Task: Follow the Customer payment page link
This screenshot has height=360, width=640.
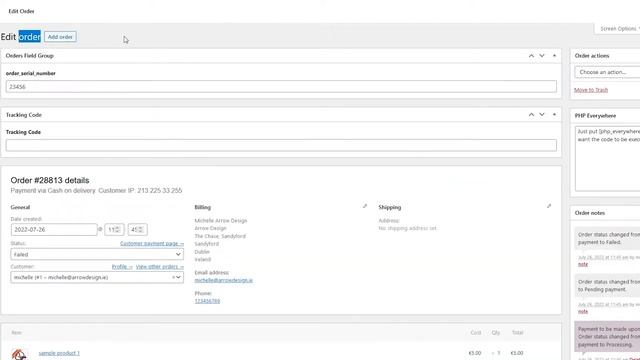Action: pos(152,243)
